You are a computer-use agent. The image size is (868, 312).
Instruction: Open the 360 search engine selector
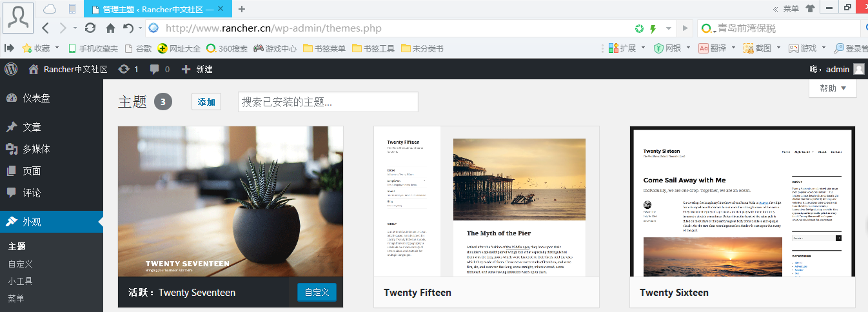click(708, 28)
